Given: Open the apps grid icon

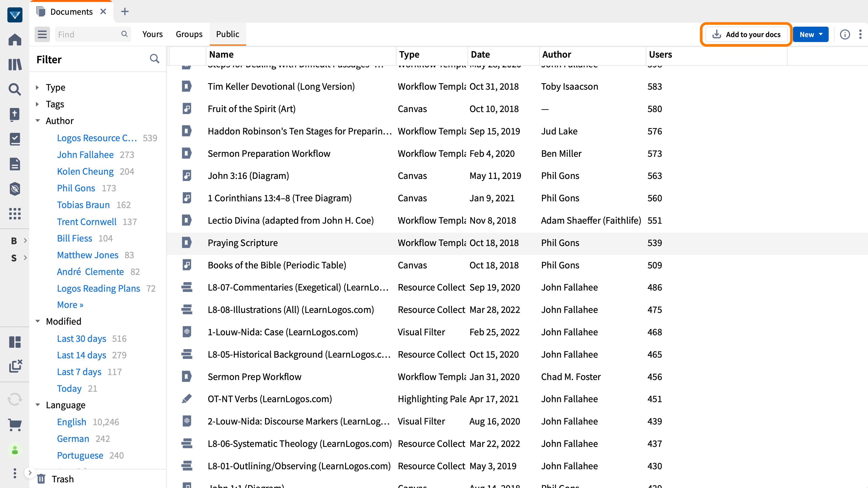Looking at the screenshot, I should point(15,214).
